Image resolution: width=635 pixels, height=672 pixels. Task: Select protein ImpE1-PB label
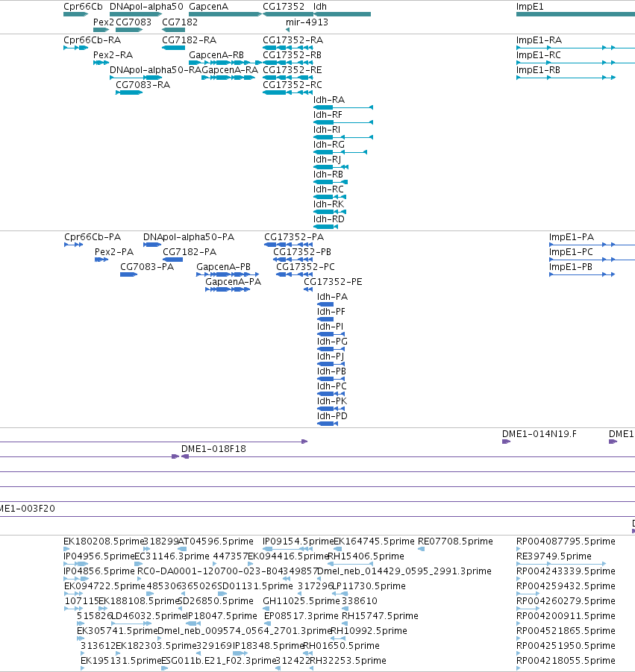[x=571, y=267]
